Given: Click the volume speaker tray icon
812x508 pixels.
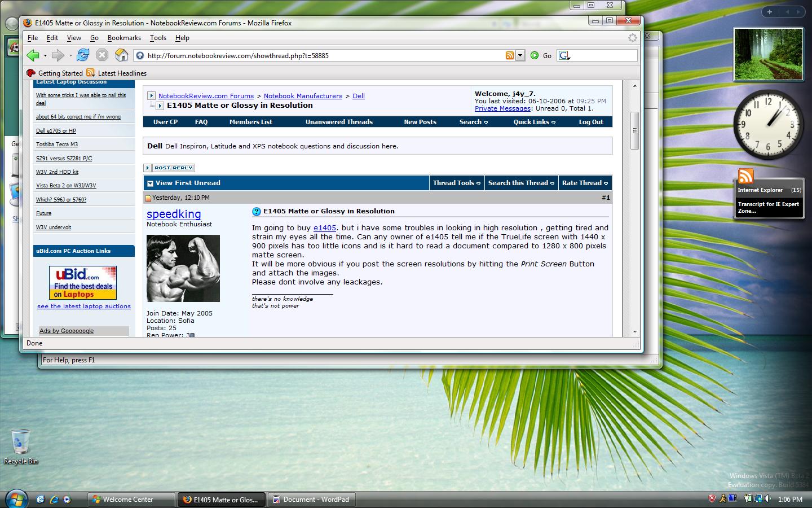Looking at the screenshot, I should 769,499.
